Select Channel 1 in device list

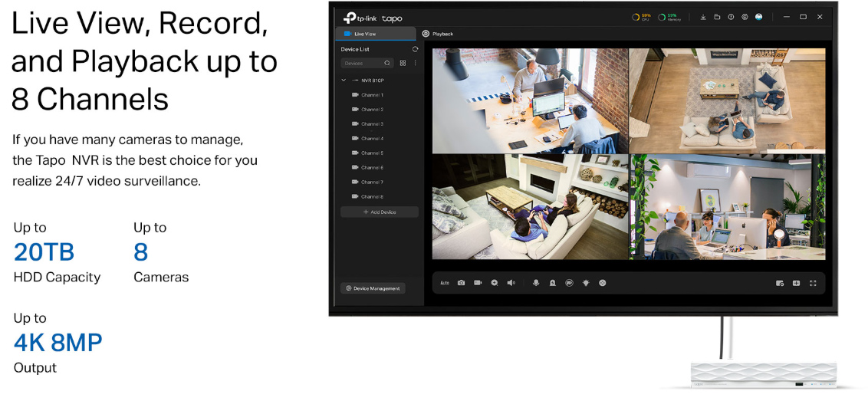(367, 95)
